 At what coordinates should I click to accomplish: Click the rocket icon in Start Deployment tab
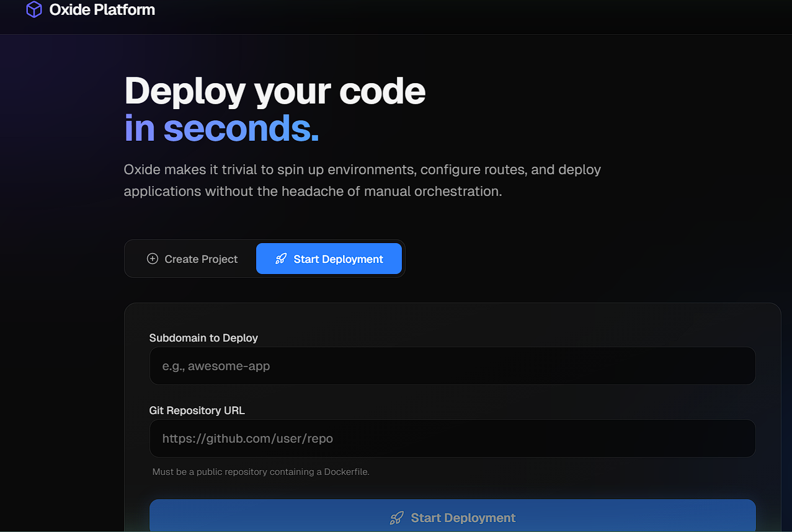[281, 259]
